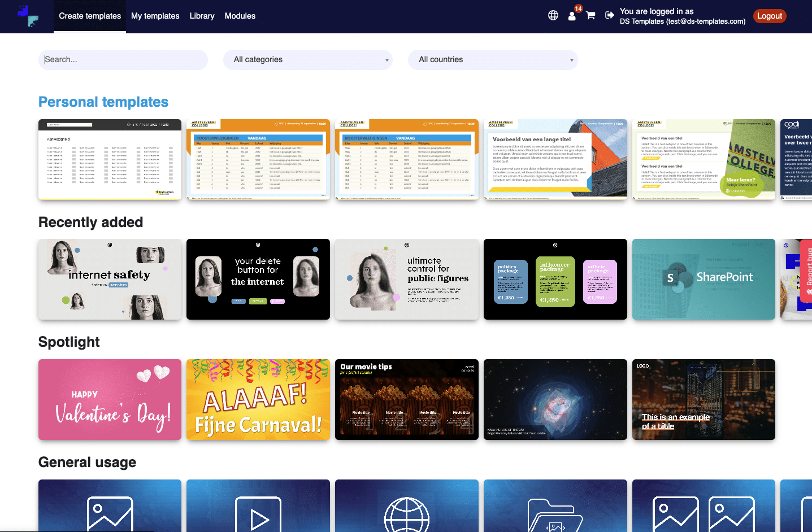Open the Library section
The image size is (812, 532).
(x=202, y=16)
